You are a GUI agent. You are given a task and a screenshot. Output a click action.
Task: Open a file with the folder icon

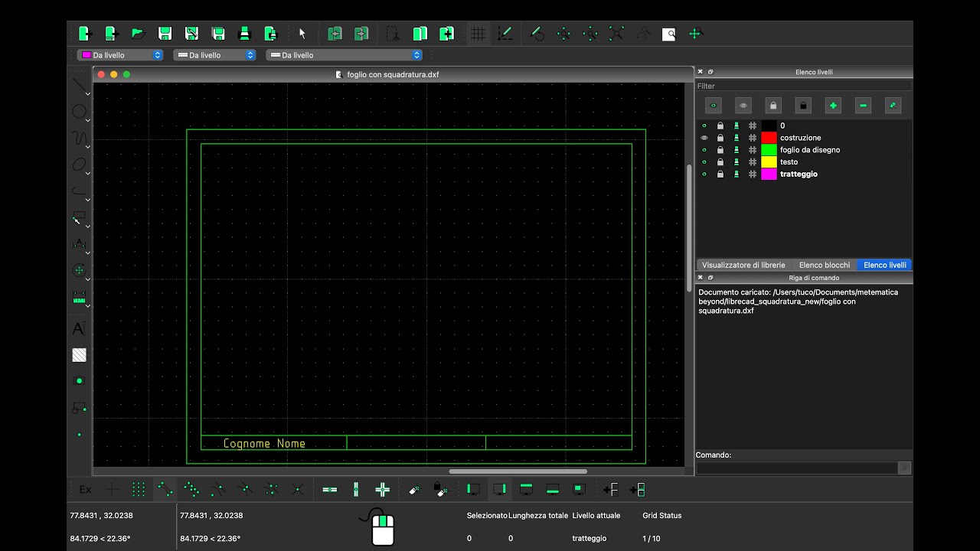coord(138,34)
